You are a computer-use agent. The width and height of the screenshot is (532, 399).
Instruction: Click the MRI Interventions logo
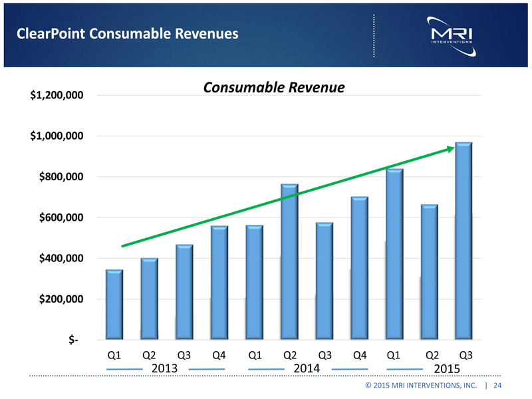pyautogui.click(x=452, y=35)
